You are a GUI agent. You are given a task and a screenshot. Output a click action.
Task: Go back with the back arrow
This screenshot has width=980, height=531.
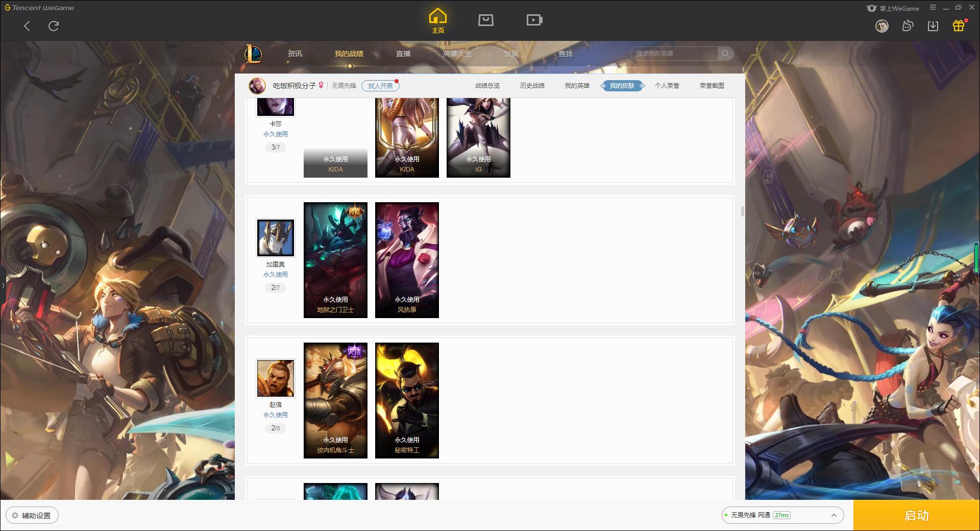[27, 26]
